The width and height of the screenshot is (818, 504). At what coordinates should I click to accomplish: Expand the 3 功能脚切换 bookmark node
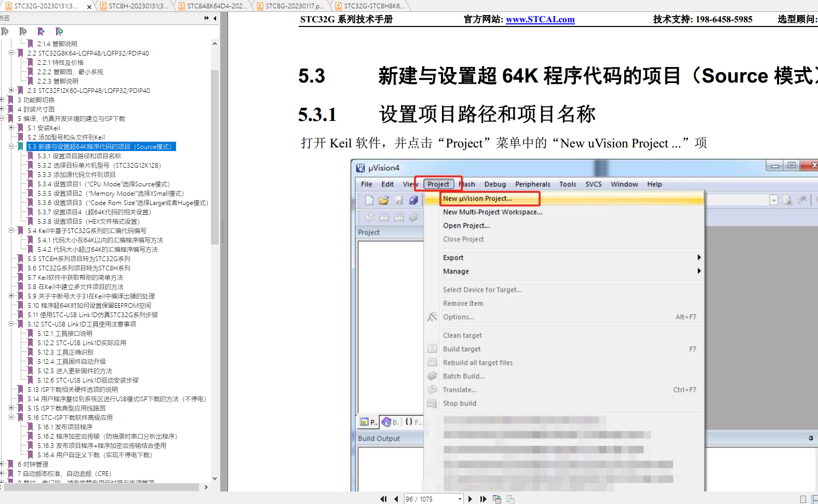[2, 100]
